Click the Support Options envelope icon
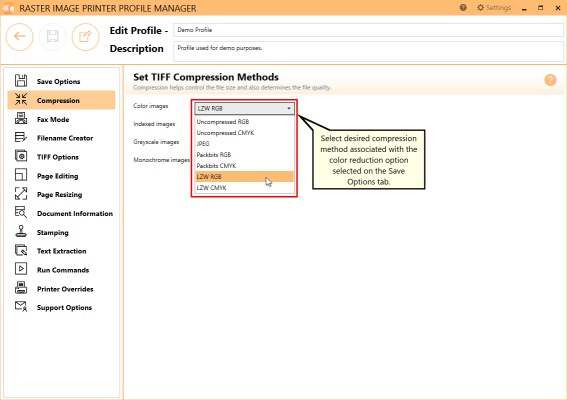The width and height of the screenshot is (567, 400). 21,306
